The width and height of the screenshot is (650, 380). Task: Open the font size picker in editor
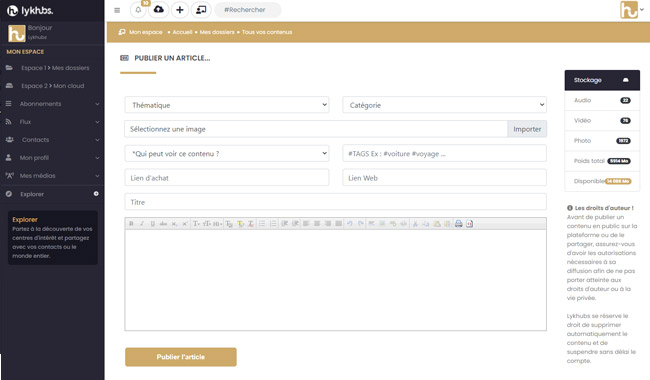click(x=206, y=224)
